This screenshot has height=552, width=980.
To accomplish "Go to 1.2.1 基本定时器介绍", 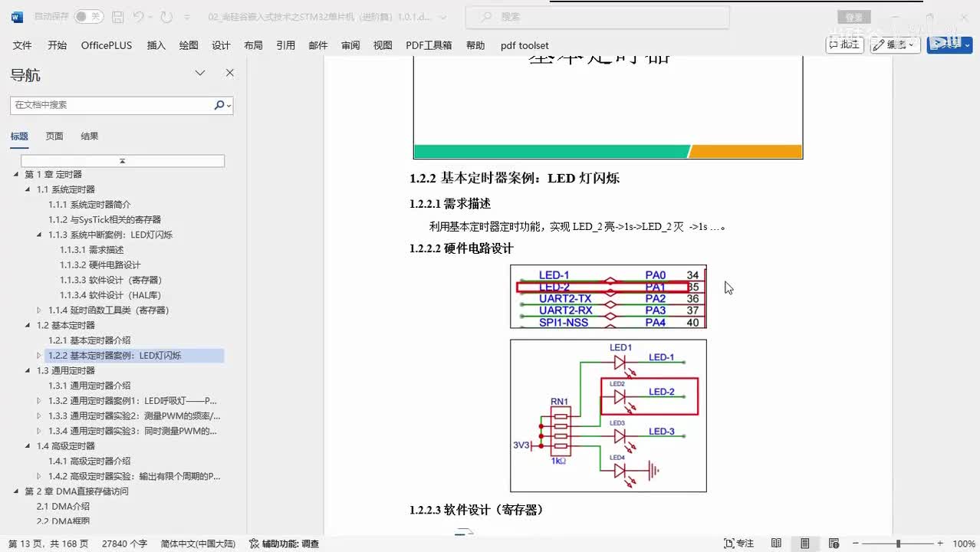I will 90,340.
